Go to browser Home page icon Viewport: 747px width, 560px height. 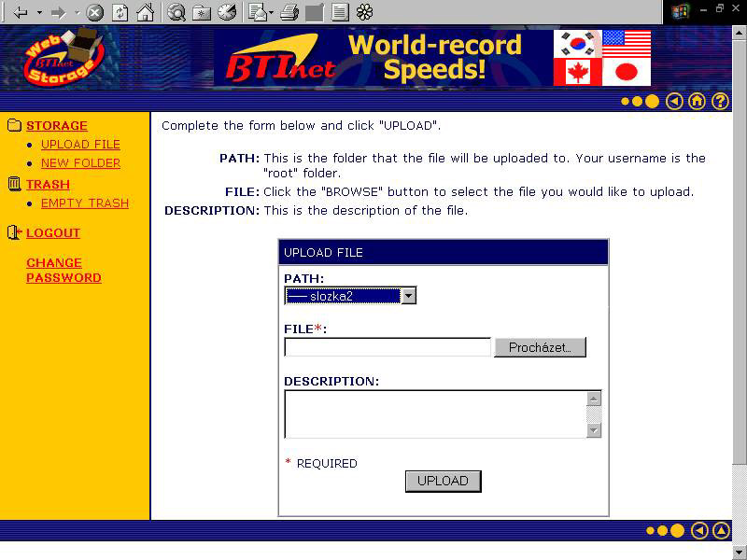pos(145,13)
